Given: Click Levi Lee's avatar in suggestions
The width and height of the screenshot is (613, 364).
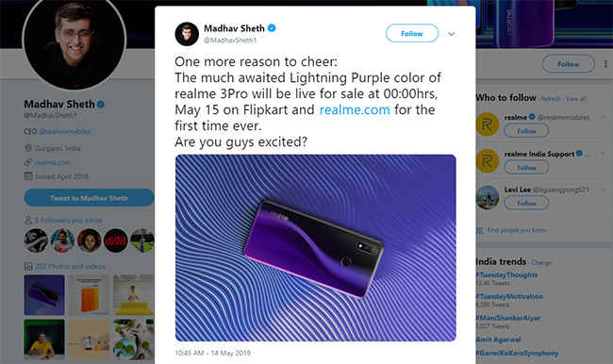Looking at the screenshot, I should click(x=488, y=197).
